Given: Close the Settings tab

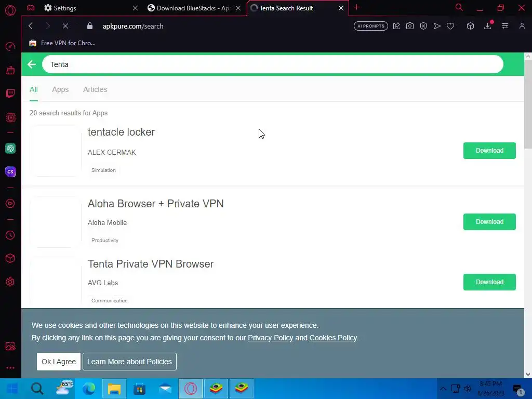Looking at the screenshot, I should [136, 8].
